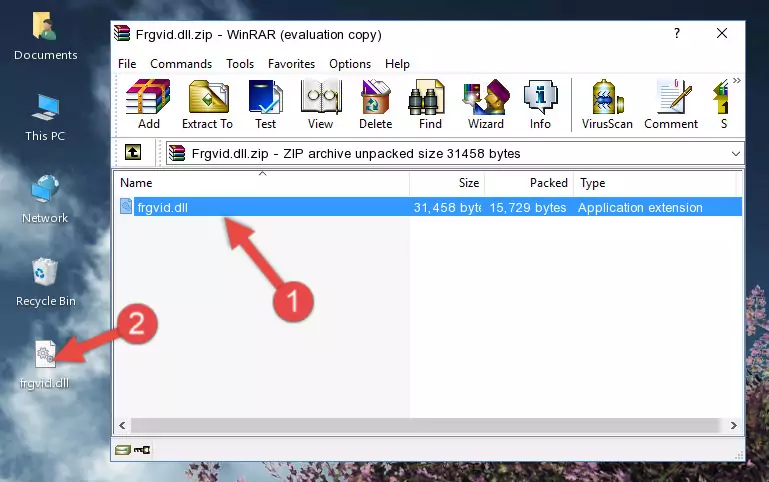The width and height of the screenshot is (769, 482).
Task: Open the Favorites menu
Action: pos(291,64)
